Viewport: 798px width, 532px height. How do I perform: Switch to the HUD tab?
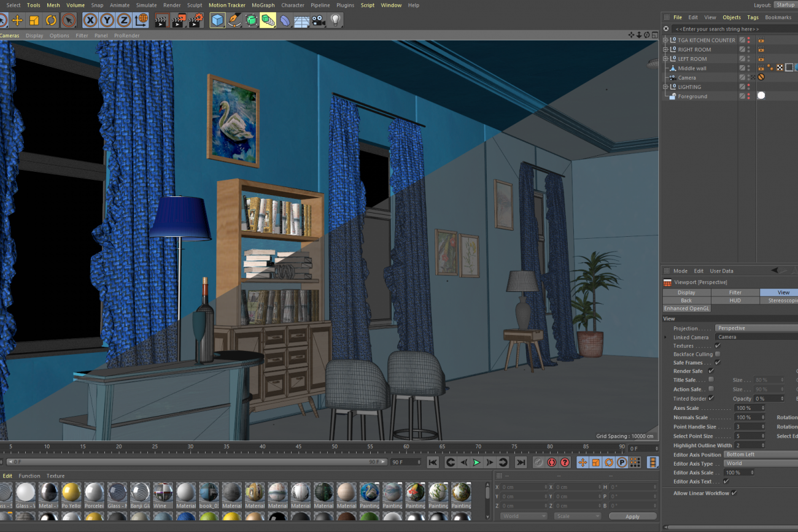coord(735,301)
